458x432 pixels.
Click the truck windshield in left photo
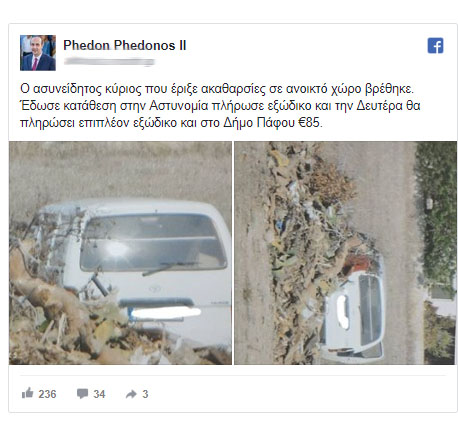point(153,242)
